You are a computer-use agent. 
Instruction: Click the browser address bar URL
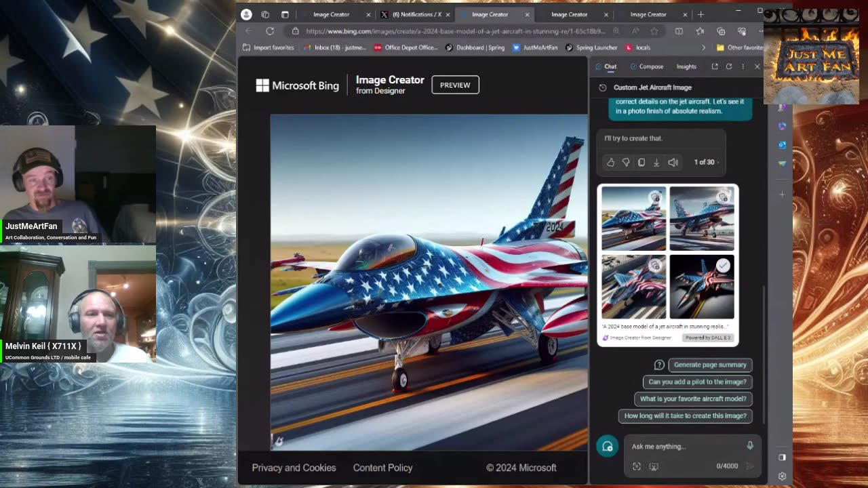pyautogui.click(x=455, y=31)
